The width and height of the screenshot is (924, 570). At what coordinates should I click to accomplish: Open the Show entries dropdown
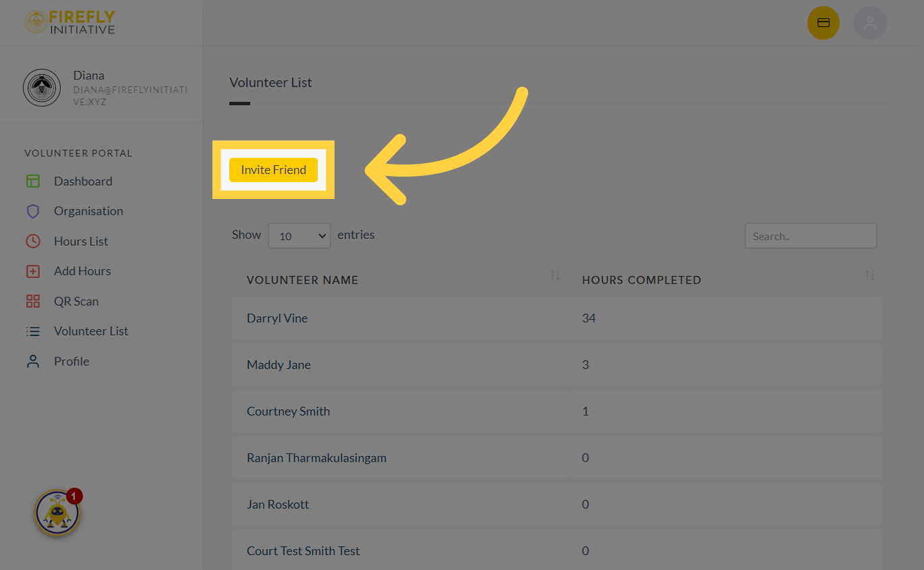tap(299, 235)
